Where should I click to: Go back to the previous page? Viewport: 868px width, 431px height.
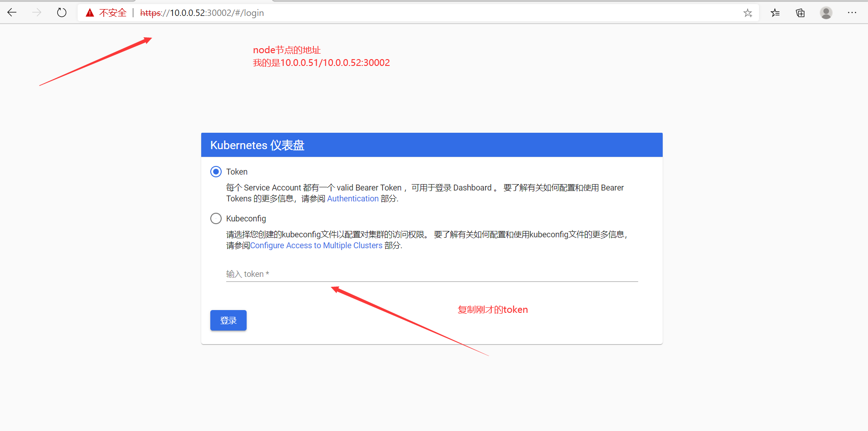point(12,13)
